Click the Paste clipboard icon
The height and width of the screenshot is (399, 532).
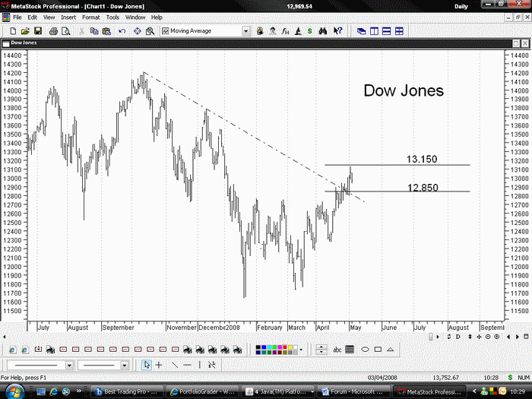106,31
